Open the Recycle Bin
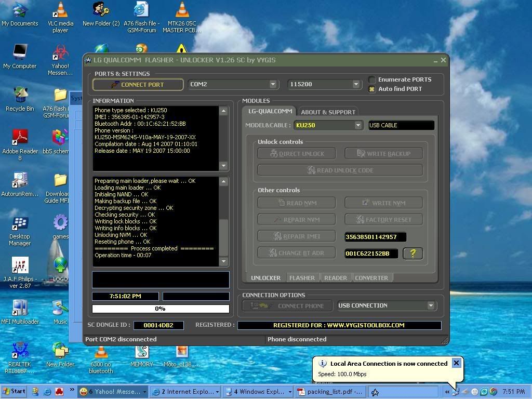This screenshot has width=532, height=399. [x=20, y=99]
